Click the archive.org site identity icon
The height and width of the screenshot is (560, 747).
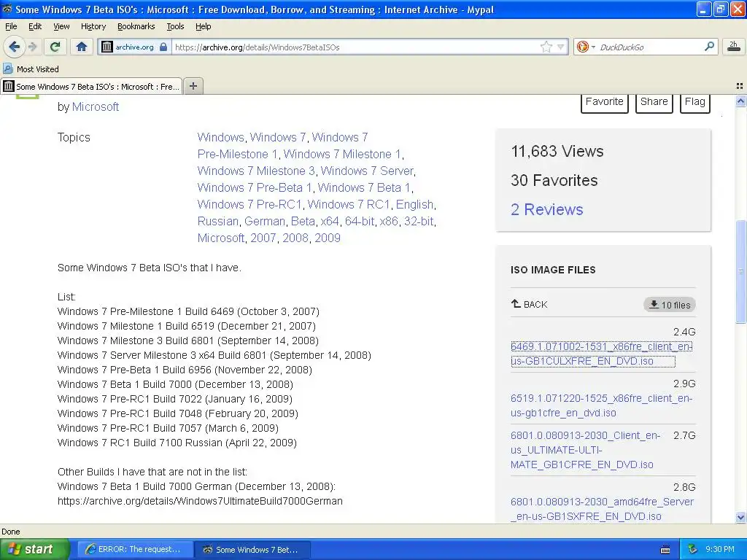coord(107,47)
